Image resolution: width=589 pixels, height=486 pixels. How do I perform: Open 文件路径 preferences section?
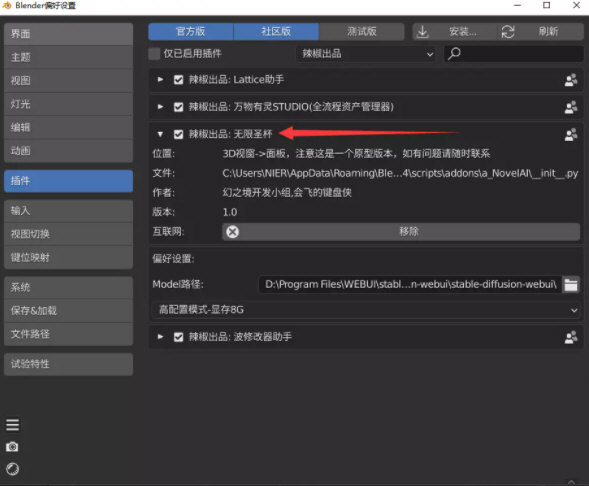click(x=68, y=334)
